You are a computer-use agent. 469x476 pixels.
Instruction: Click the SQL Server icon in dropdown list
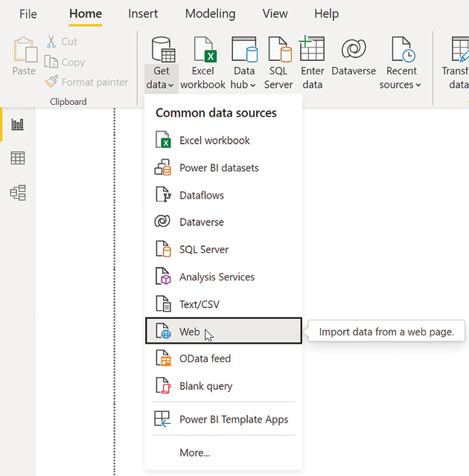pos(163,249)
